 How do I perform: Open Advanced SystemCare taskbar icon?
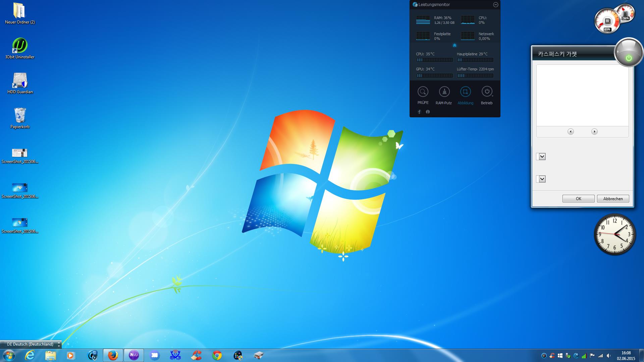coord(92,355)
